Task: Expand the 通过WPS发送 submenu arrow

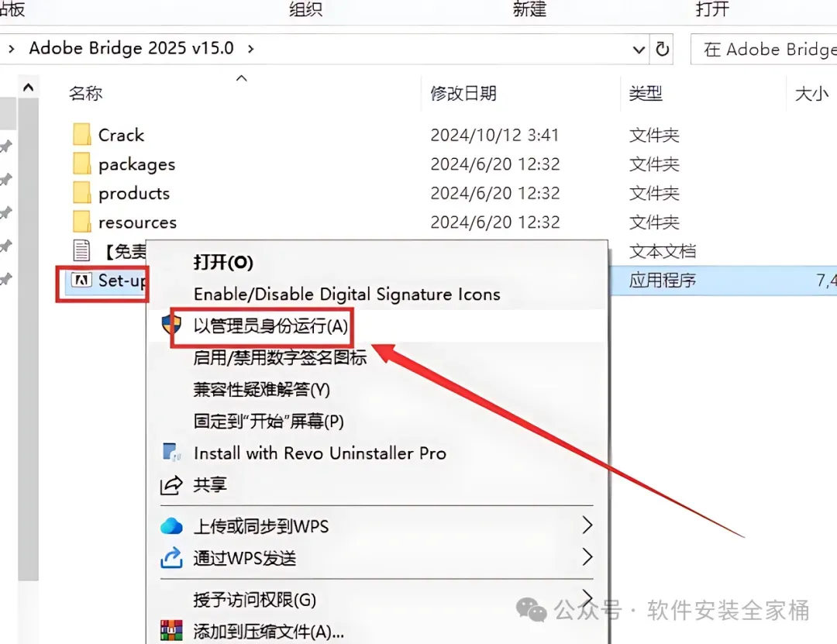Action: (587, 557)
